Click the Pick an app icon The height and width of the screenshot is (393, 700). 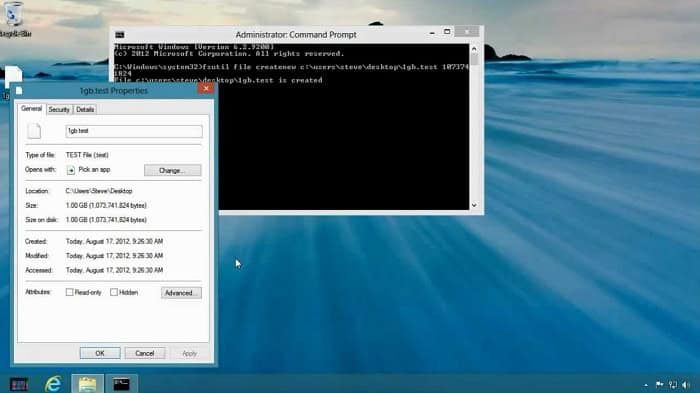tap(71, 170)
